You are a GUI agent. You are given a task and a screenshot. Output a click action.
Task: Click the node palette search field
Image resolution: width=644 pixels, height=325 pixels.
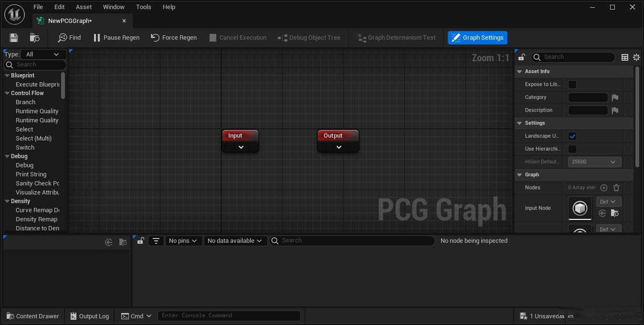click(35, 65)
